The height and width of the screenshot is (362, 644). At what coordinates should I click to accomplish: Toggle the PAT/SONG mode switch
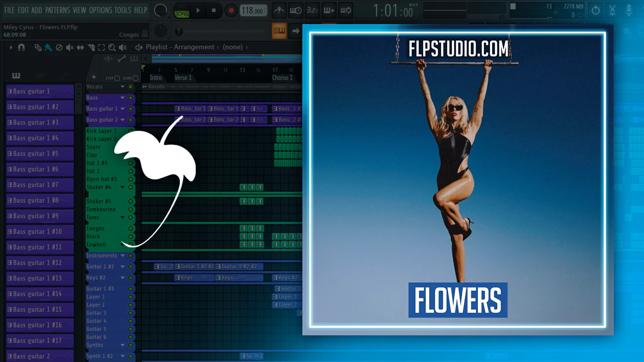tap(182, 10)
